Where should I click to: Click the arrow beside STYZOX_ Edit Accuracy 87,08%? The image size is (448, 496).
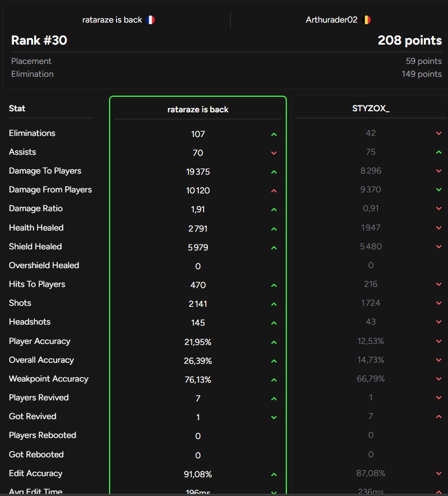(439, 473)
